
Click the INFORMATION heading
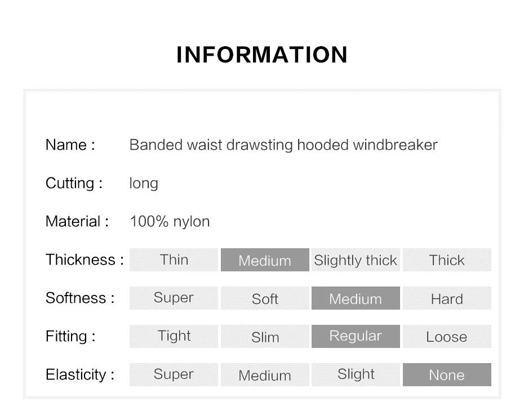[262, 55]
